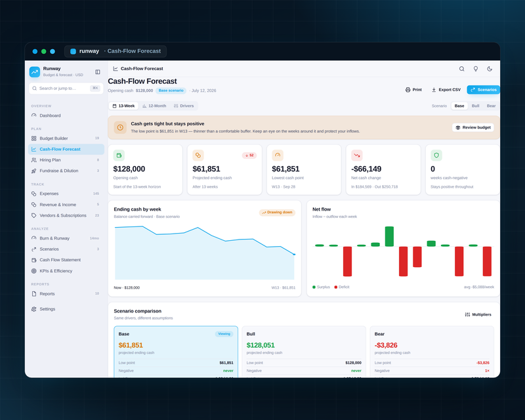Collapse sidebar using the panel icon
Screen dimensions: 525x420
(97, 72)
